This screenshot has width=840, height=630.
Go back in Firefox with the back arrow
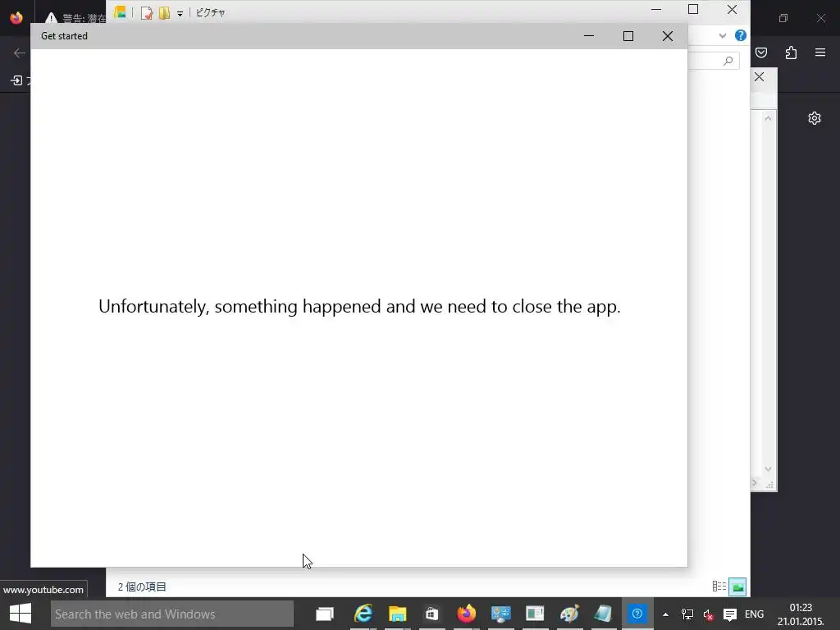click(x=20, y=52)
